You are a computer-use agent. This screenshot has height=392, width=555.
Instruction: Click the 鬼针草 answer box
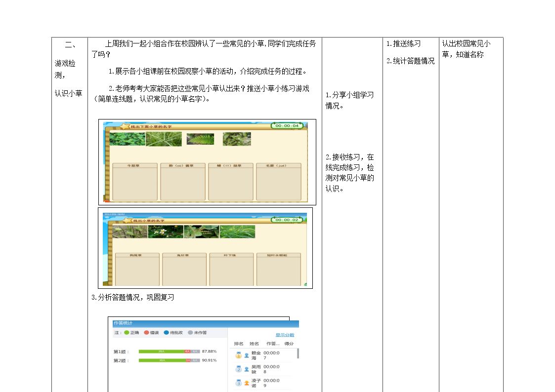[184, 269]
